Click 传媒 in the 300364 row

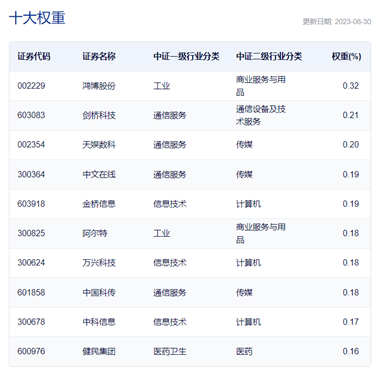[x=244, y=174]
